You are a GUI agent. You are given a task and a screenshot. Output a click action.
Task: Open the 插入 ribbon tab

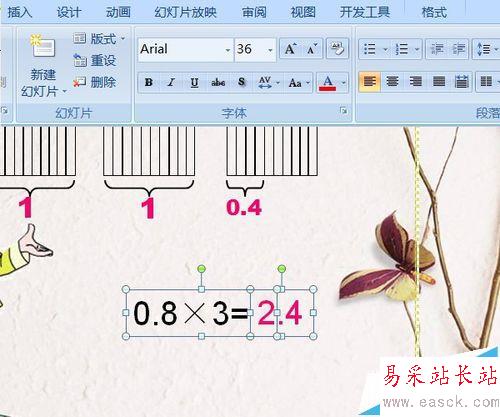[x=20, y=13]
